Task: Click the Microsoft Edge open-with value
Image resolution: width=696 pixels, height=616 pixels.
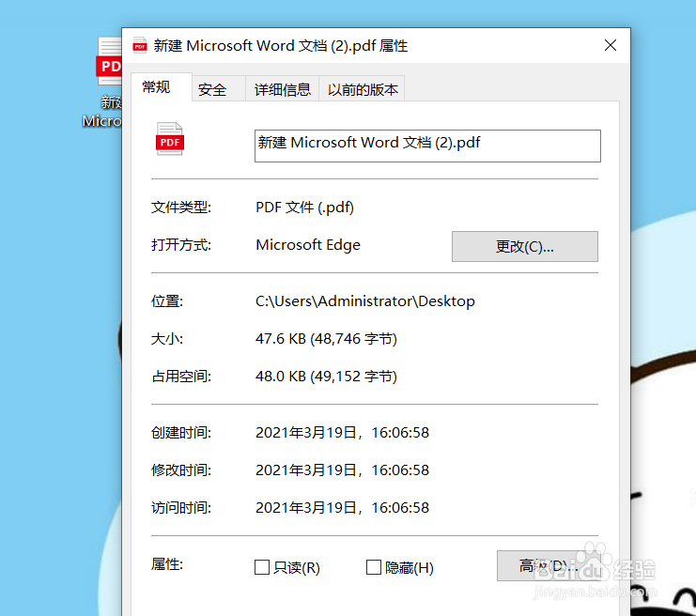Action: tap(308, 245)
